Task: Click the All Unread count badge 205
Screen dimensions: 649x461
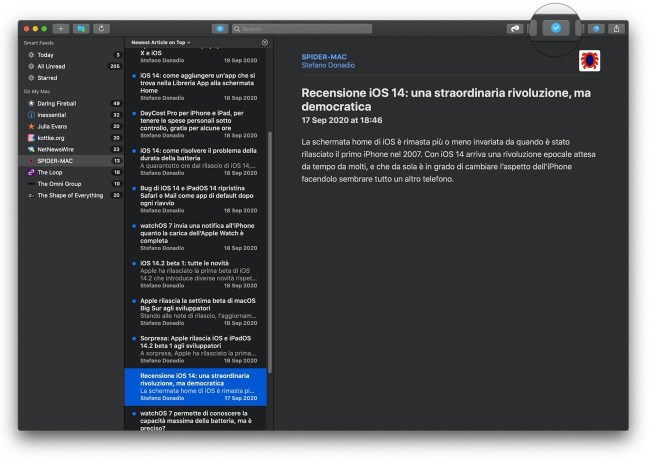Action: tap(114, 66)
